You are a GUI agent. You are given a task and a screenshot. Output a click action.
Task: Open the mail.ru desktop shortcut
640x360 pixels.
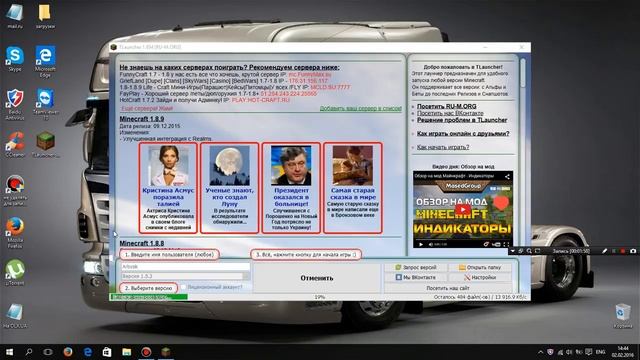tap(15, 16)
